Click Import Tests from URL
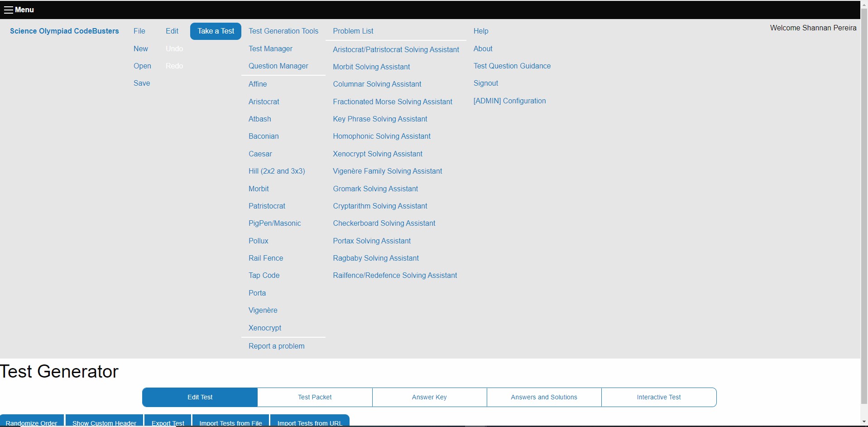Image resolution: width=868 pixels, height=427 pixels. (x=309, y=422)
